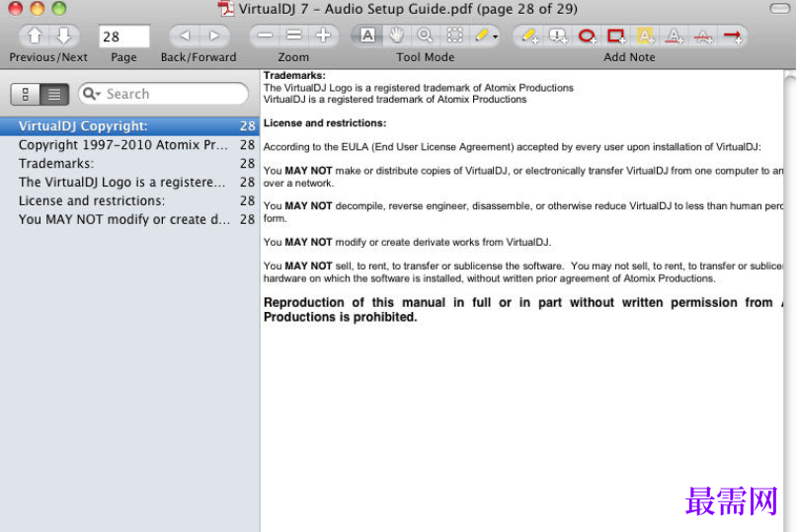Go forward in view history

tap(214, 36)
